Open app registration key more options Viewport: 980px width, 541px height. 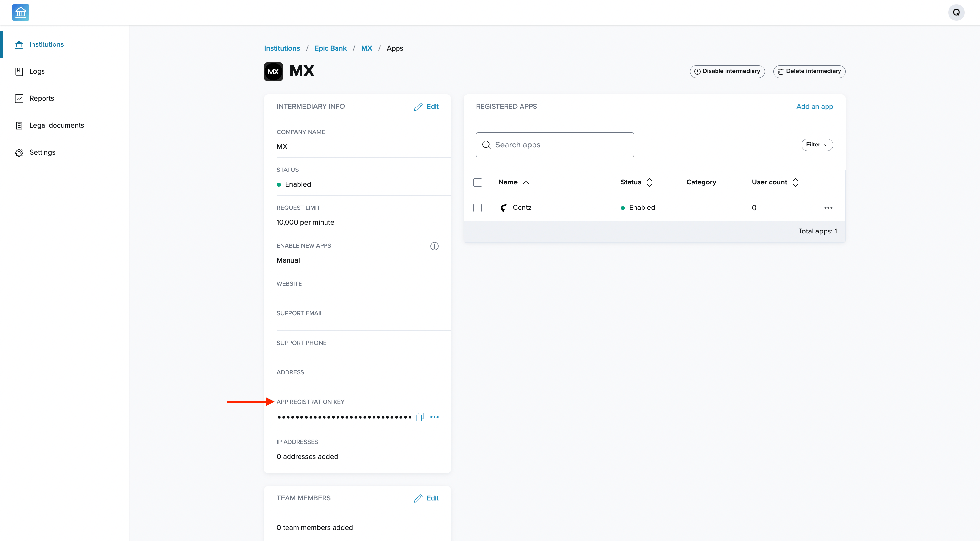[435, 417]
